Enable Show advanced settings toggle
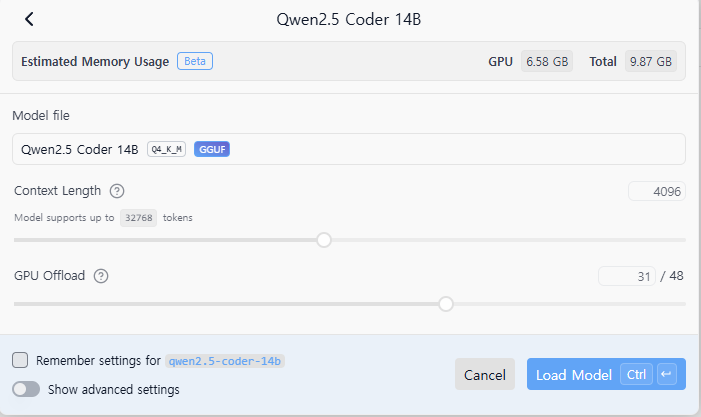 point(26,389)
